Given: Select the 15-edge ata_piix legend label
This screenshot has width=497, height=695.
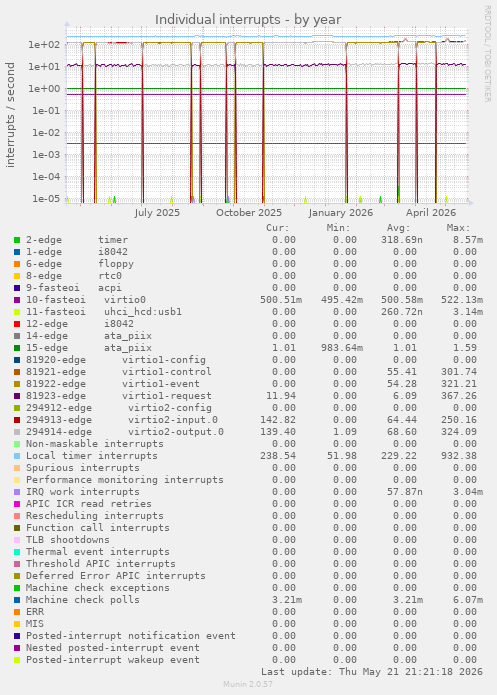Looking at the screenshot, I should (x=89, y=348).
